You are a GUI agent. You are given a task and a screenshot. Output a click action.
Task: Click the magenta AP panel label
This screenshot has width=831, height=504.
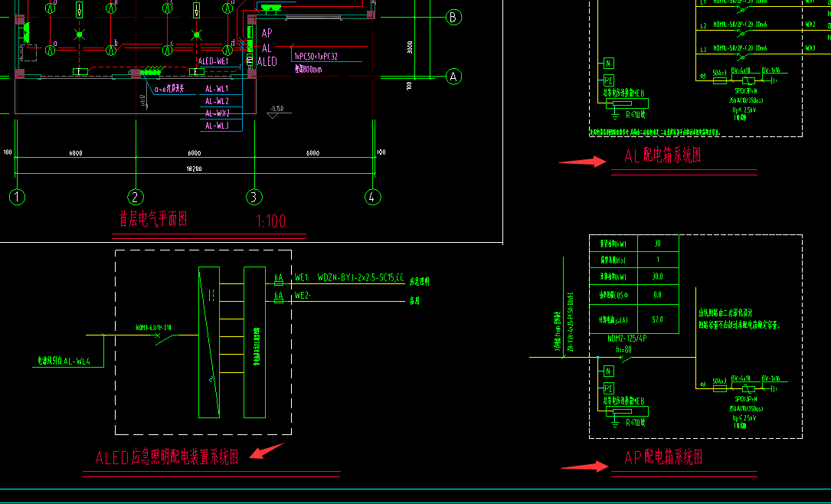point(267,34)
